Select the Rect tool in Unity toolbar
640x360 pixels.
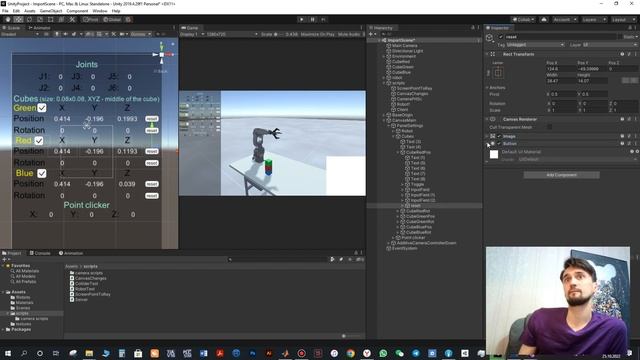[50, 19]
